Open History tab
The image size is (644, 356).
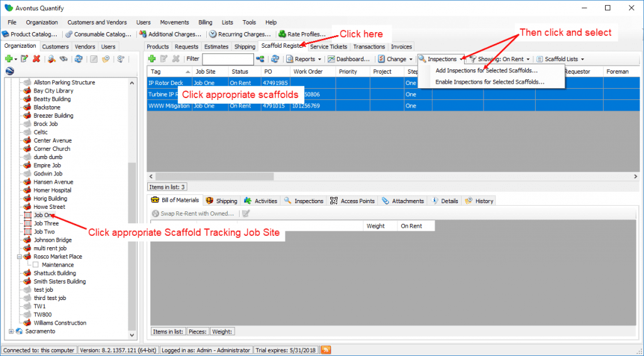(x=479, y=201)
